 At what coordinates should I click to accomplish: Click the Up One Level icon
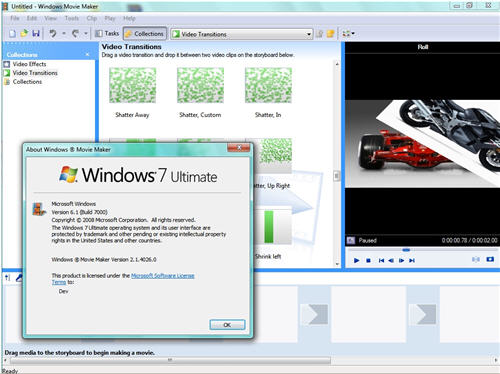pos(319,34)
